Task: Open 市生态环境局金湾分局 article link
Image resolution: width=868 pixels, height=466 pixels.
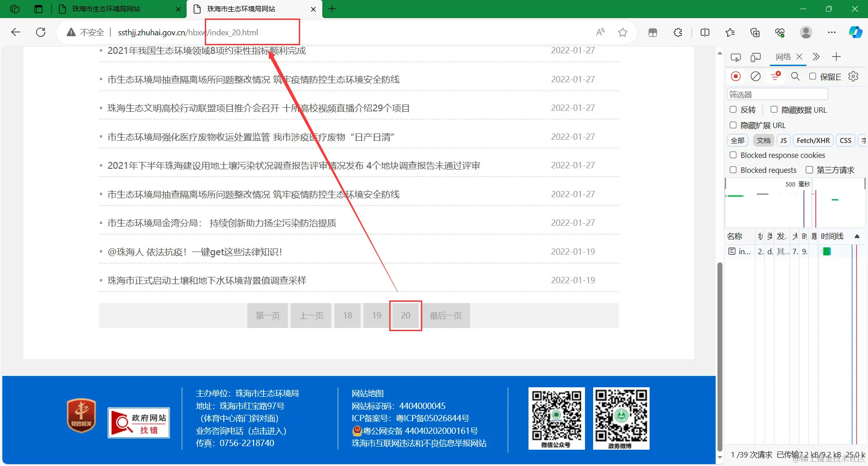Action: point(222,223)
